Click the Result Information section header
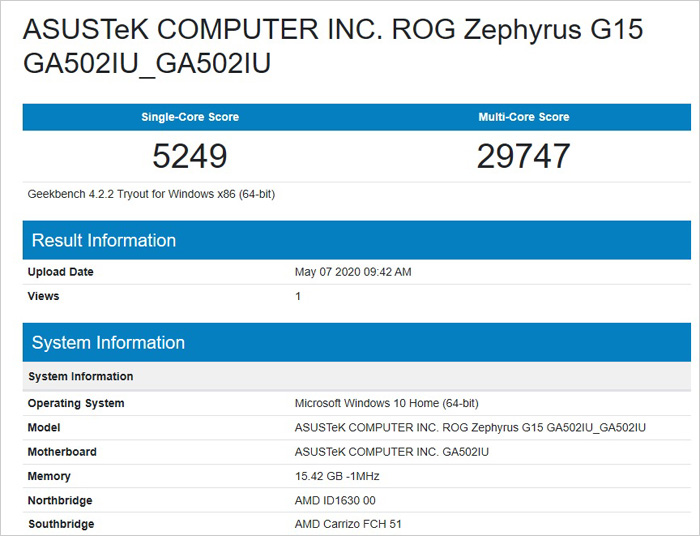 tap(104, 240)
